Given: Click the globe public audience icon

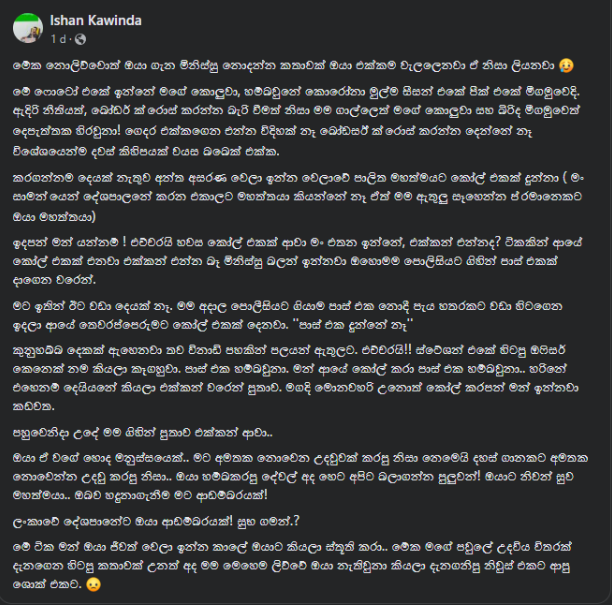Looking at the screenshot, I should pyautogui.click(x=80, y=39).
